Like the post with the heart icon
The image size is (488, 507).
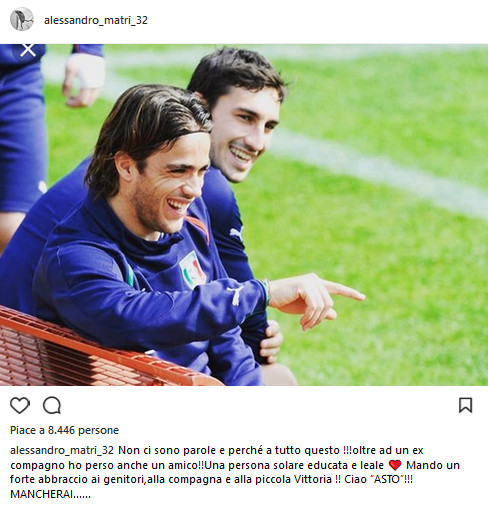(x=20, y=405)
